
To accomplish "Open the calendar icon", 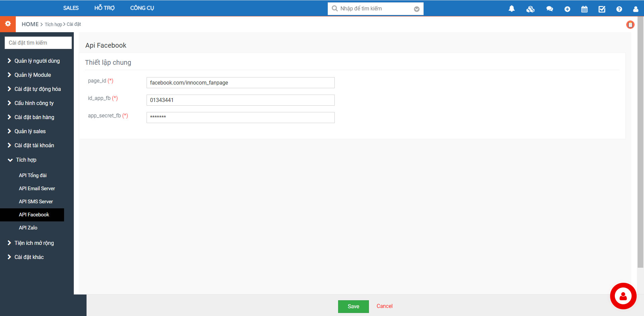I will click(x=584, y=9).
